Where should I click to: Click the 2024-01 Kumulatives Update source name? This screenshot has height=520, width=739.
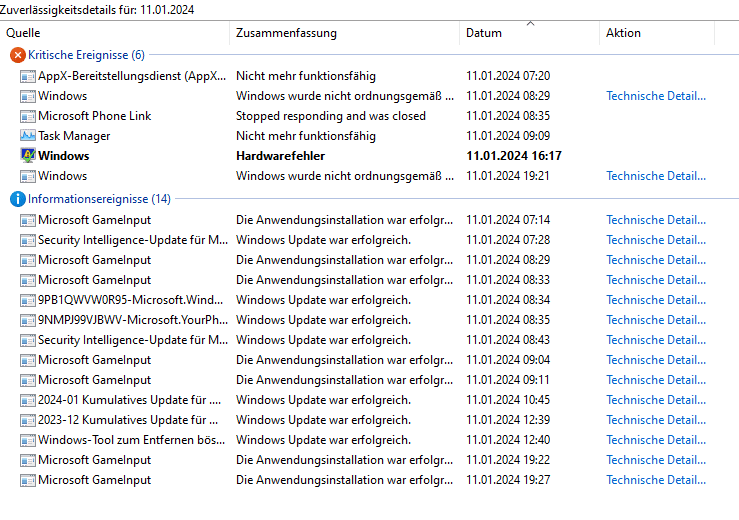coord(129,400)
